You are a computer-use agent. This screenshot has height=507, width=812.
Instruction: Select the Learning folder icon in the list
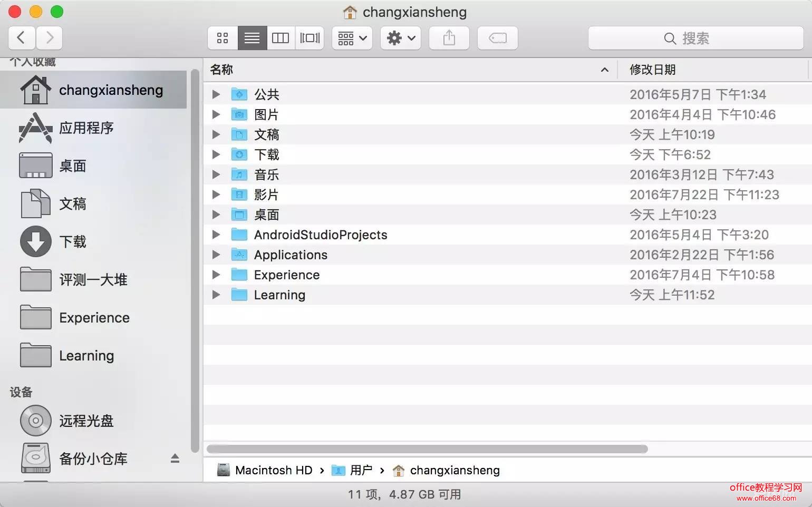click(239, 295)
